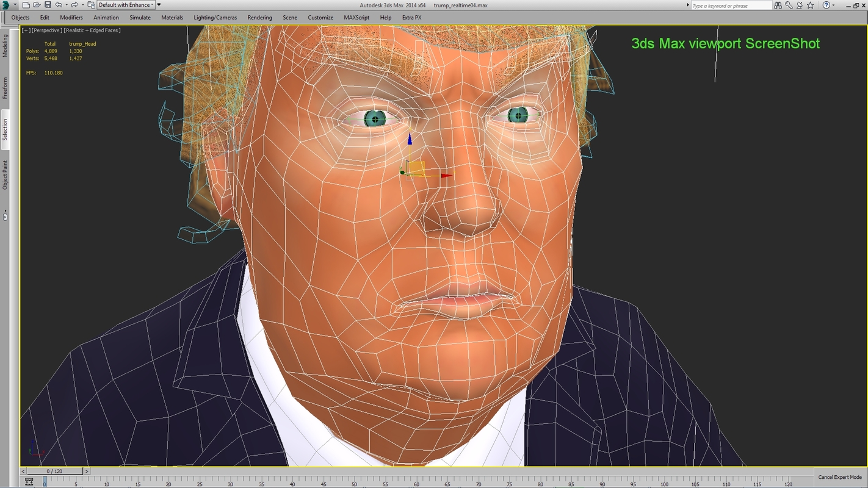Image resolution: width=868 pixels, height=488 pixels.
Task: Click the 0 / 120 time slider
Action: coord(55,472)
